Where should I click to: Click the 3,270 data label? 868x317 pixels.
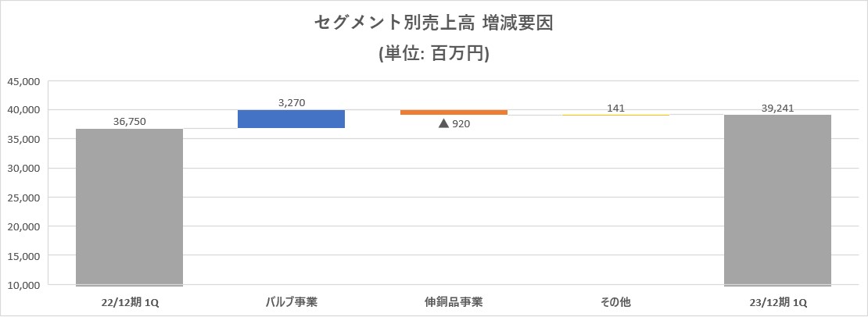291,102
